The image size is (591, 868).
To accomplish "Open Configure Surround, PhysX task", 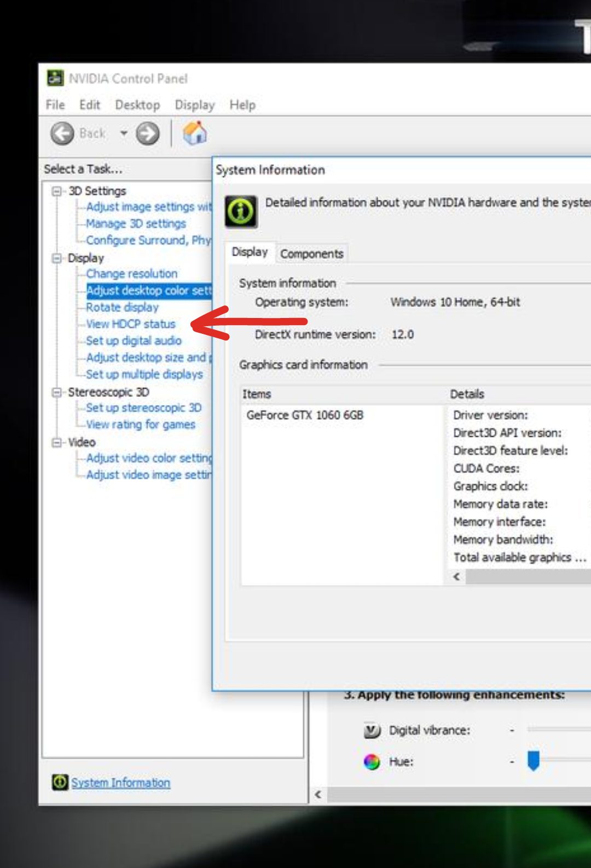I will click(148, 240).
